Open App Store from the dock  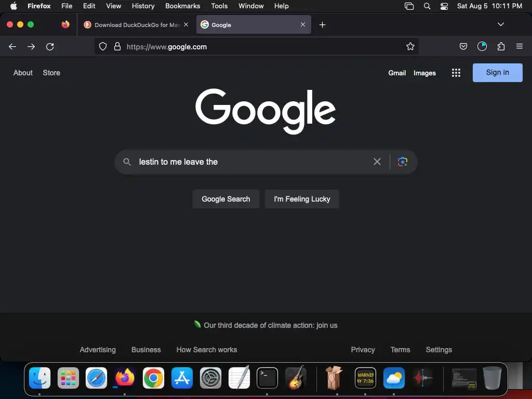click(x=182, y=378)
